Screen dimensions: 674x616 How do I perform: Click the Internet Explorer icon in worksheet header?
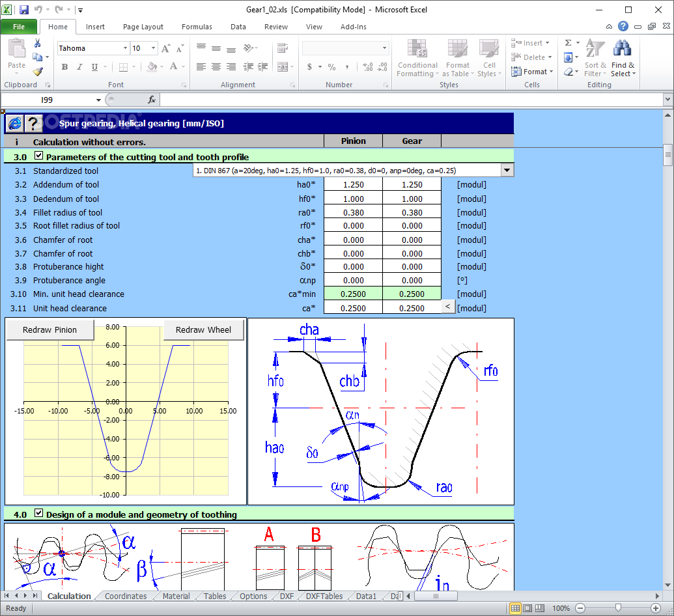point(14,124)
